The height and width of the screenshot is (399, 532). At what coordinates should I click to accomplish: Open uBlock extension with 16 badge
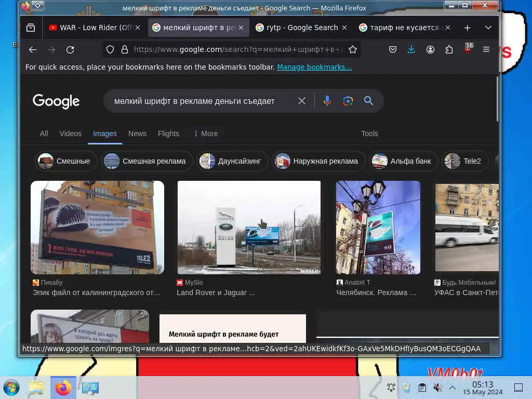[x=468, y=49]
